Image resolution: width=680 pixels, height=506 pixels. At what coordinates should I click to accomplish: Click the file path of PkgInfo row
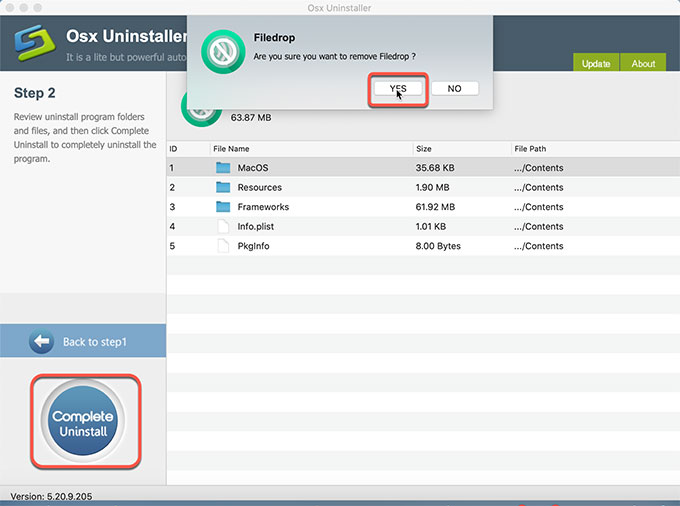pos(539,246)
